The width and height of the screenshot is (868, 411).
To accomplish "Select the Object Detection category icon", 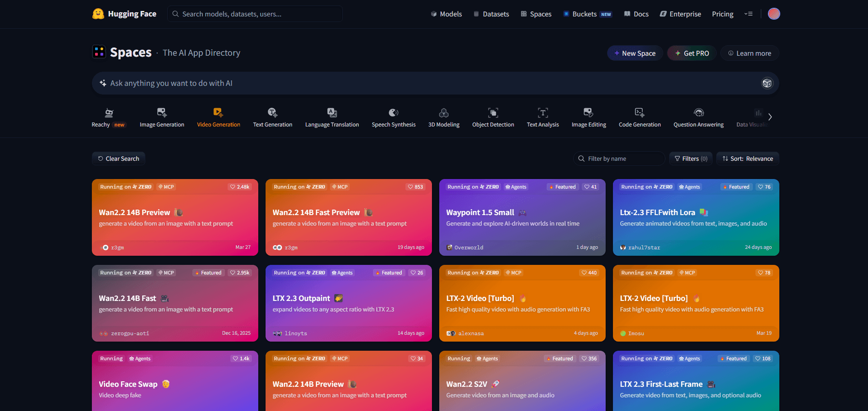I will point(493,113).
